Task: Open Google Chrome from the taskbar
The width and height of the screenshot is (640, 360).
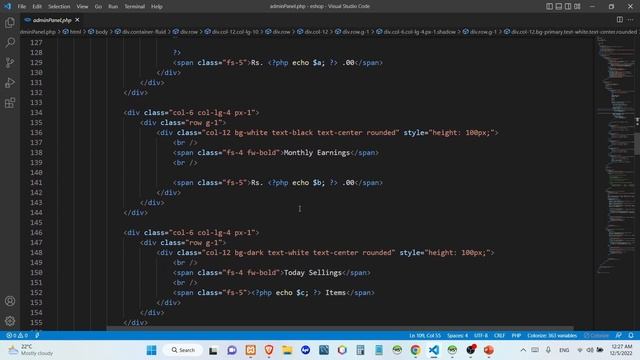Action: tap(416, 350)
